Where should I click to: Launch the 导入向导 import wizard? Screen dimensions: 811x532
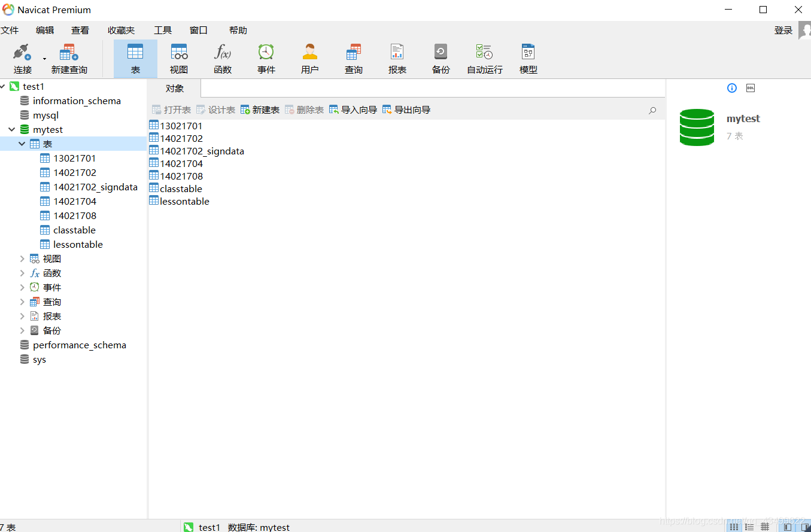(353, 110)
